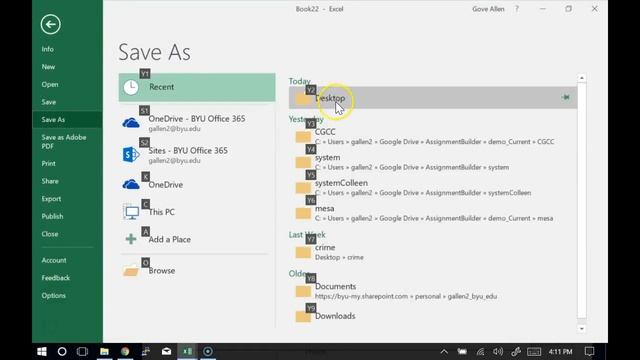Select the Recent location label
This screenshot has height=360, width=640.
[162, 87]
